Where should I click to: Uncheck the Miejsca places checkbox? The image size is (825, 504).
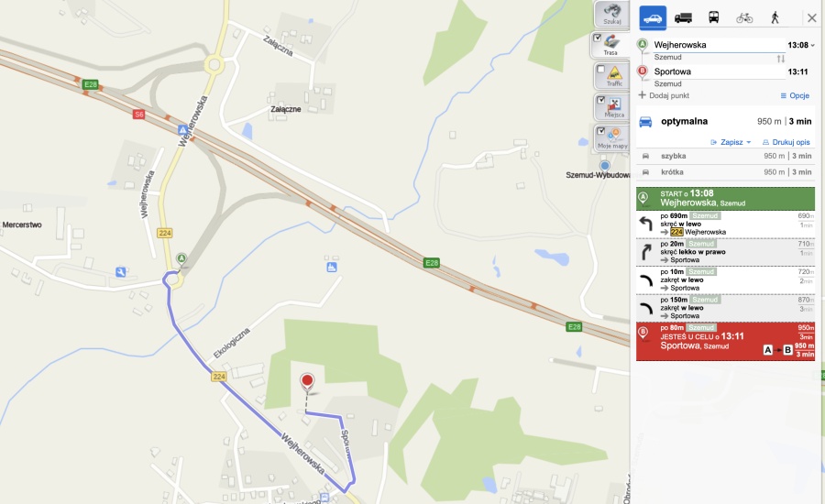[x=600, y=100]
